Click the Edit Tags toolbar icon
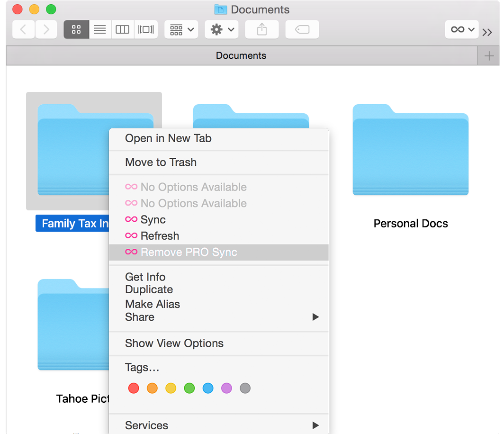The height and width of the screenshot is (434, 504). [x=302, y=29]
